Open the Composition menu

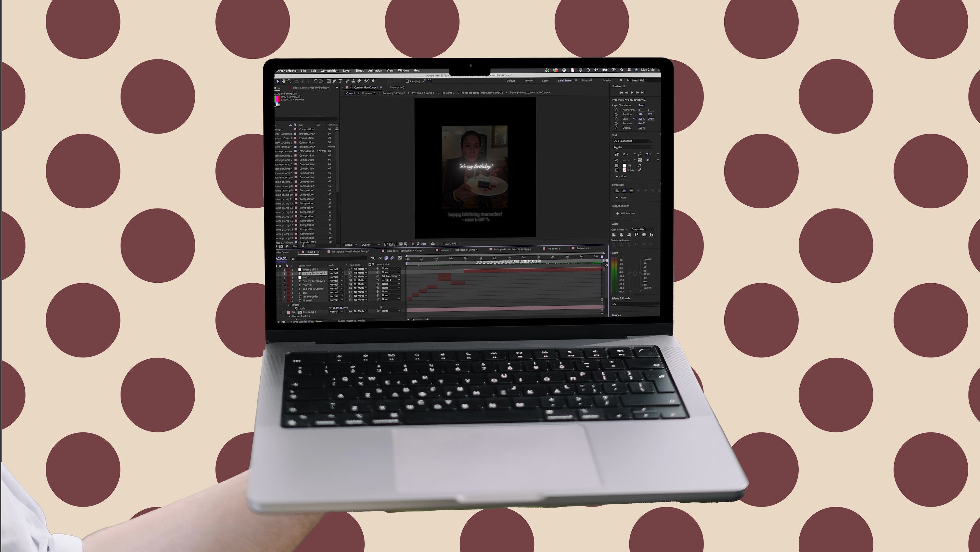coord(329,71)
